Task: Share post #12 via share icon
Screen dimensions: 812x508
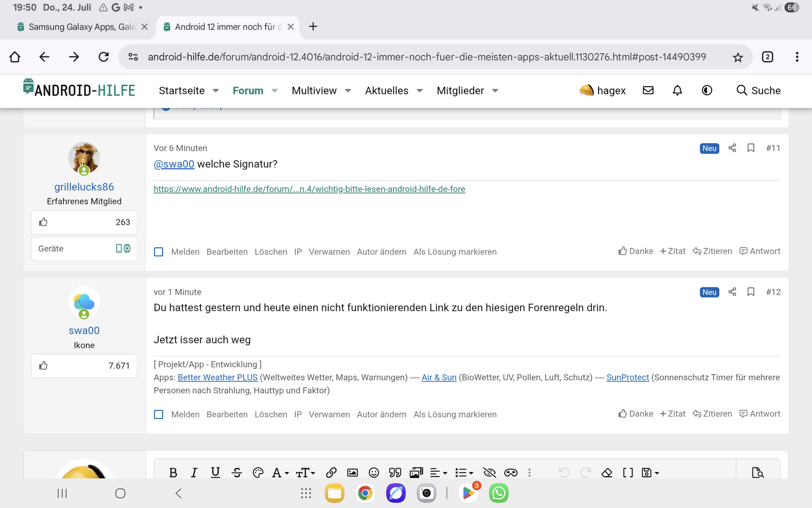Action: tap(732, 292)
